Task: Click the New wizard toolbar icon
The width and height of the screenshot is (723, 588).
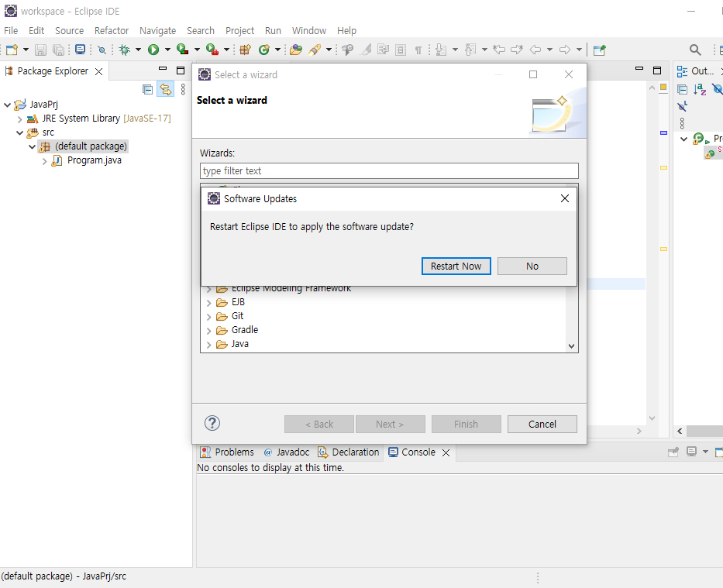Action: tap(12, 50)
